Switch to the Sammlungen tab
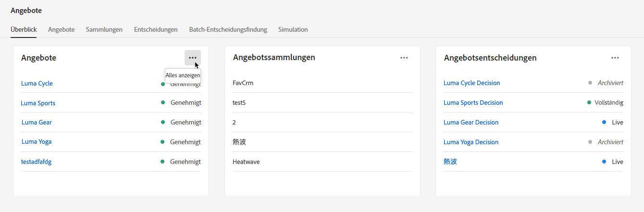This screenshot has width=644, height=212. tap(104, 29)
